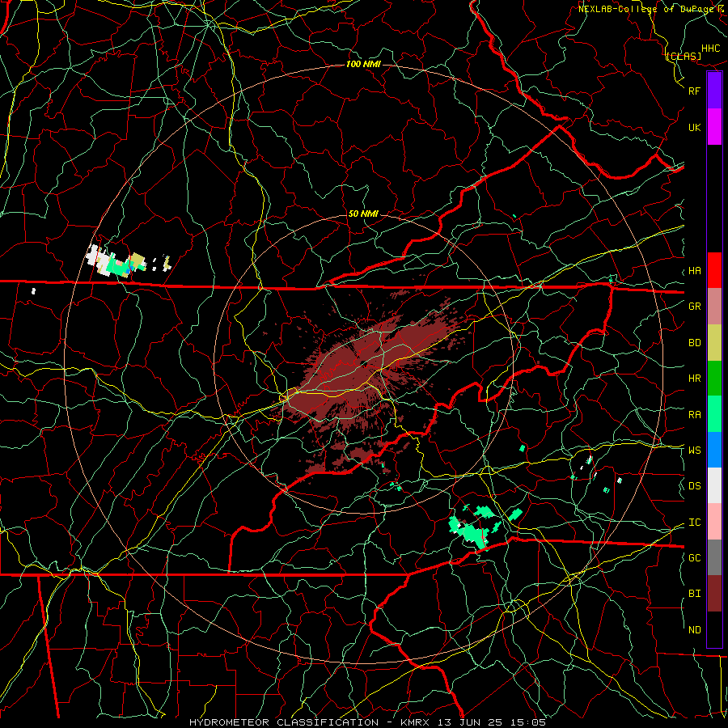Viewport: 728px width, 728px height.
Task: Click the '100 NMI' range ring label
Action: pos(363,64)
